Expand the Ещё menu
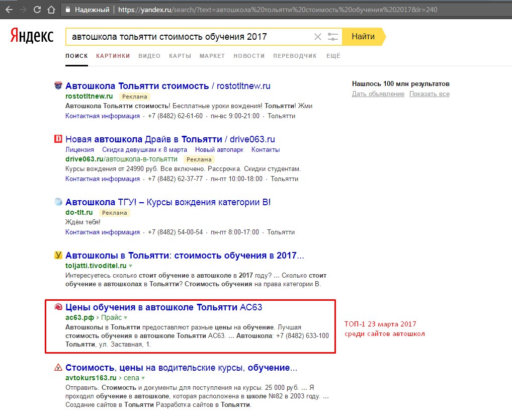This screenshot has height=420, width=512. point(333,56)
